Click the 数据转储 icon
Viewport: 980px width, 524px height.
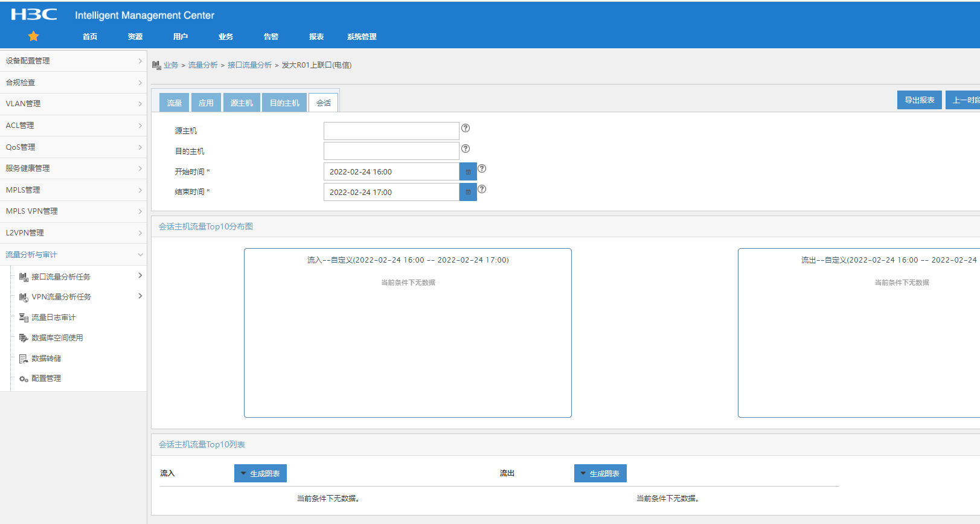tap(24, 359)
